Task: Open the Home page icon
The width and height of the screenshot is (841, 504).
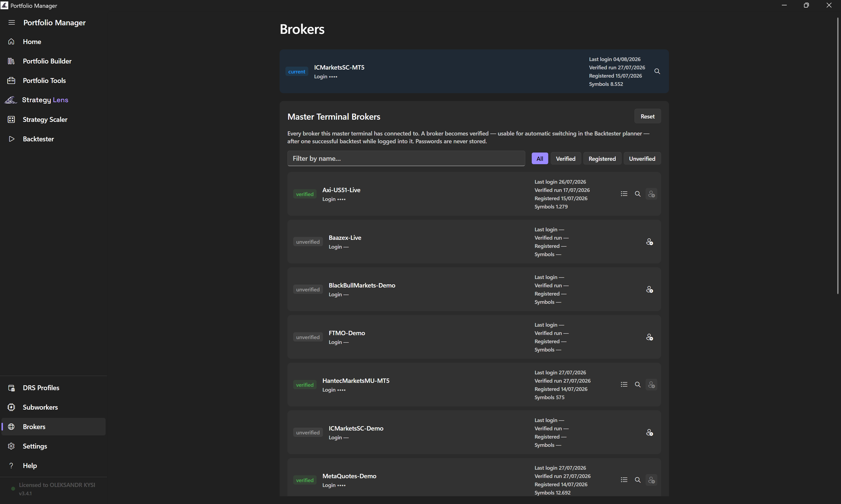Action: click(x=11, y=41)
